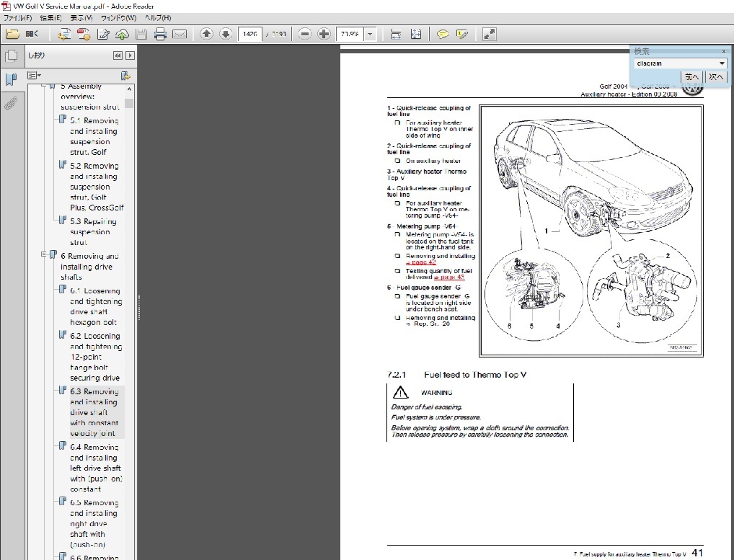Open bookmark '5 Assembly overview: suspension strut'

tap(90, 97)
